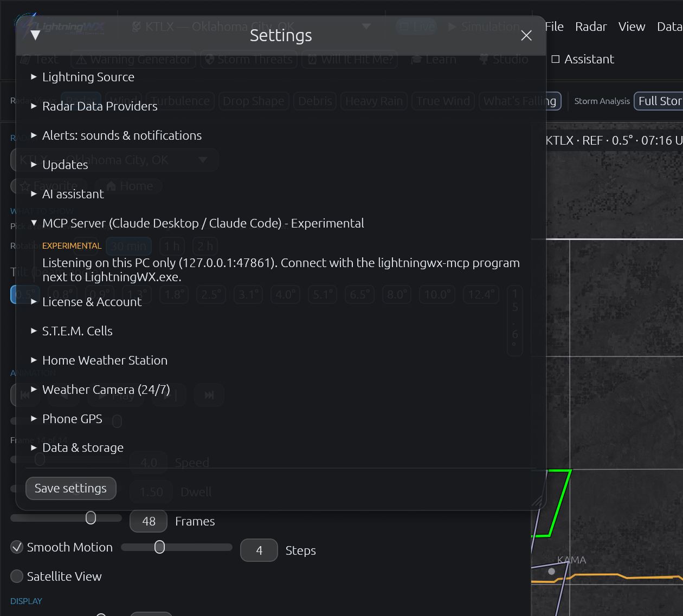Click the DISPLAY section heading
The image size is (683, 616).
pyautogui.click(x=26, y=601)
